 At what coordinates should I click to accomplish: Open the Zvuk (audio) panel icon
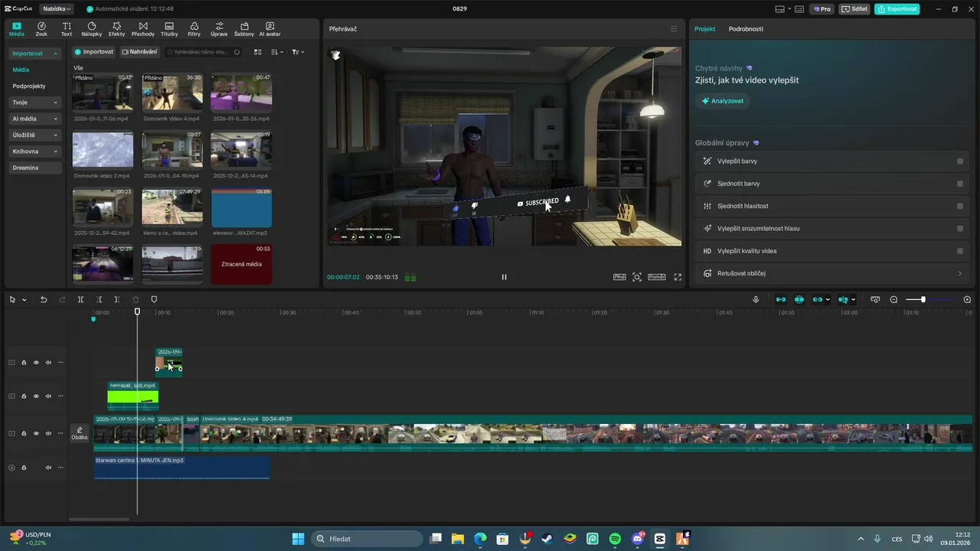pyautogui.click(x=41, y=29)
